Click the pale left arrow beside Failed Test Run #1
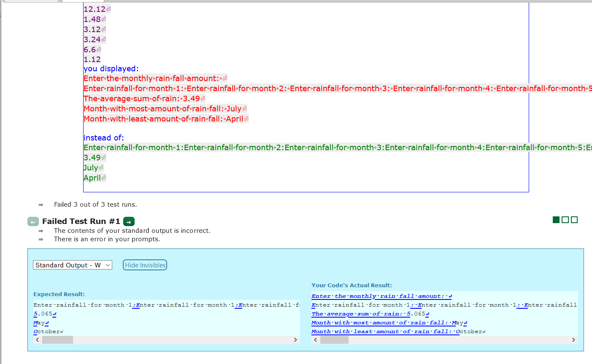The width and height of the screenshot is (592, 364). 33,221
